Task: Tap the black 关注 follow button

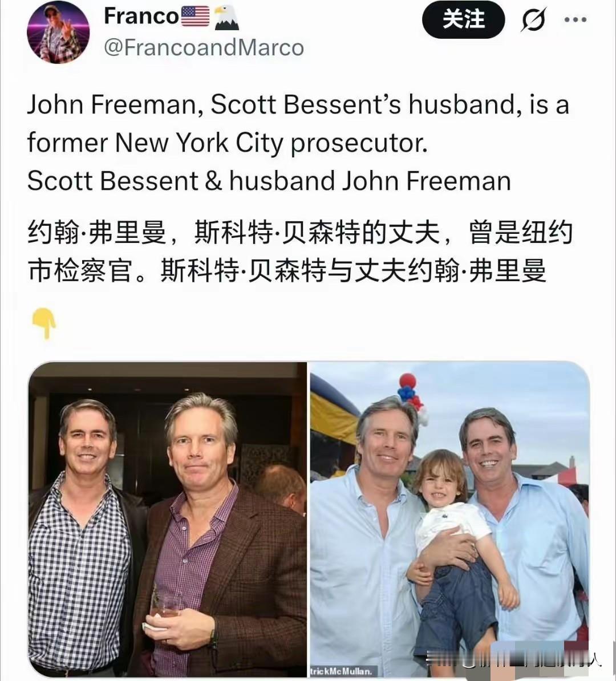Action: click(464, 19)
